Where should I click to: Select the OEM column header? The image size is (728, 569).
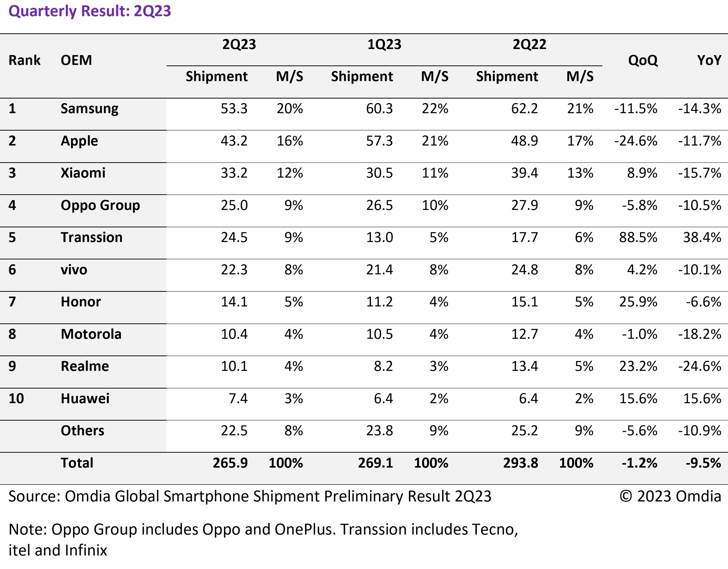[x=76, y=60]
